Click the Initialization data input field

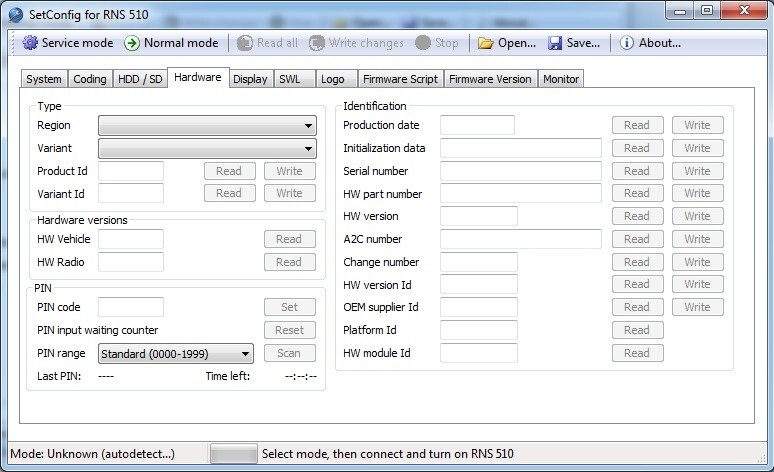521,148
